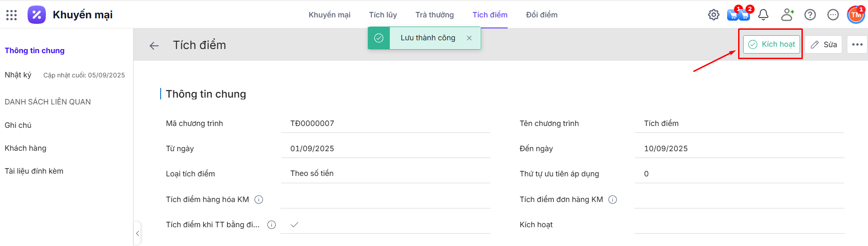Collapse the left sidebar panel

pyautogui.click(x=137, y=234)
